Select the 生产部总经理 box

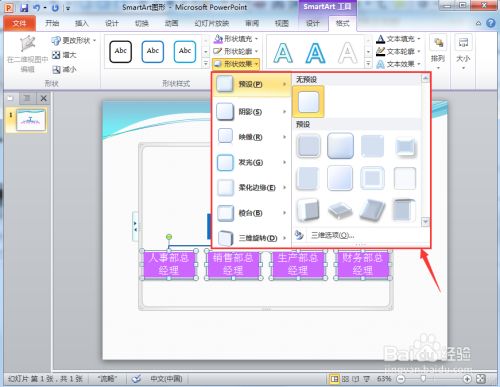point(298,265)
